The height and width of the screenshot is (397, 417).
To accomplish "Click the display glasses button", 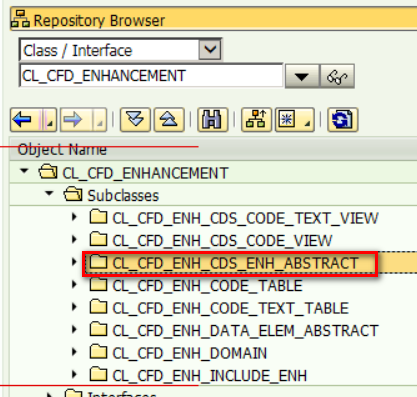I will (x=337, y=77).
